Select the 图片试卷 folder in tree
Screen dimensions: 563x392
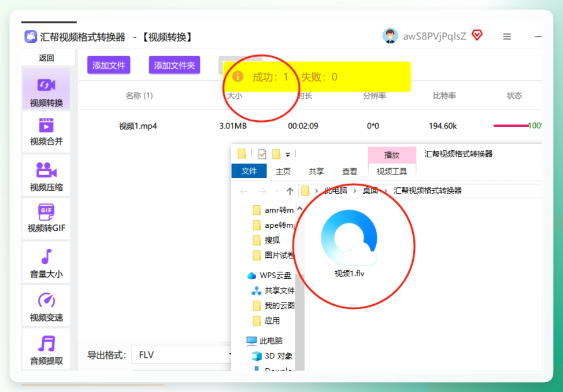273,255
